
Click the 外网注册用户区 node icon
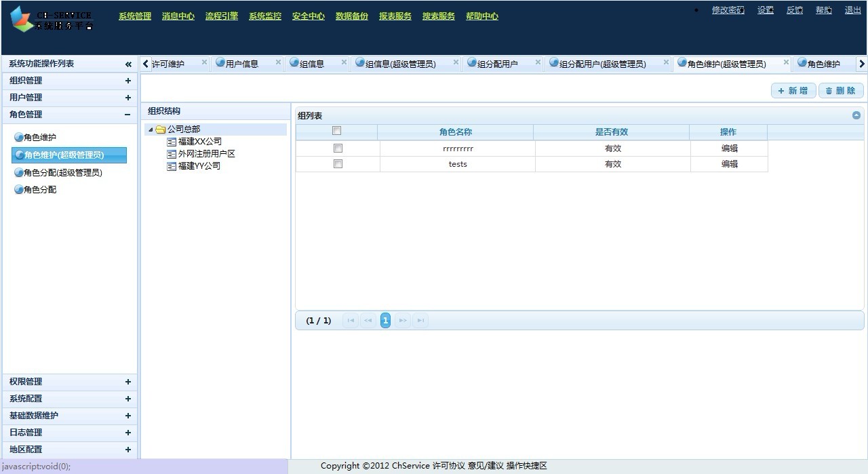click(x=172, y=154)
